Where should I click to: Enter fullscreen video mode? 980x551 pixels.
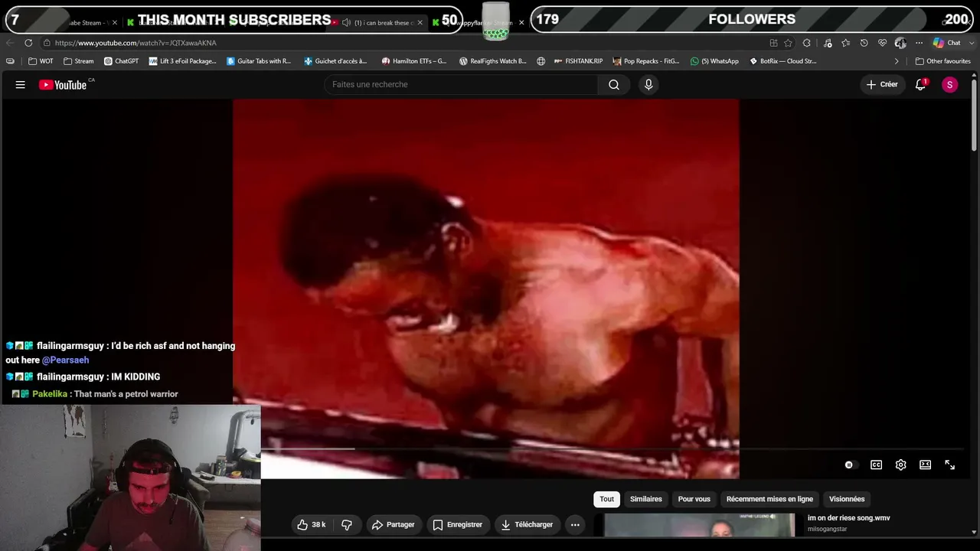(x=949, y=465)
